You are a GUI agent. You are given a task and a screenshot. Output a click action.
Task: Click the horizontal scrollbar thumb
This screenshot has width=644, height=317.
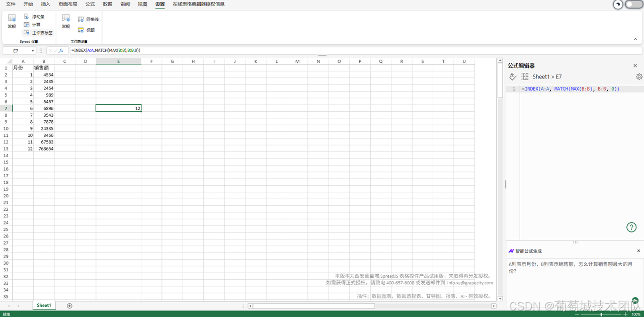coord(314,306)
